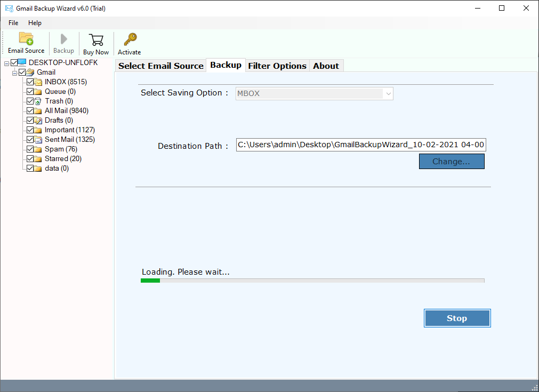
Task: Click the Email Source folder icon
Action: click(26, 38)
